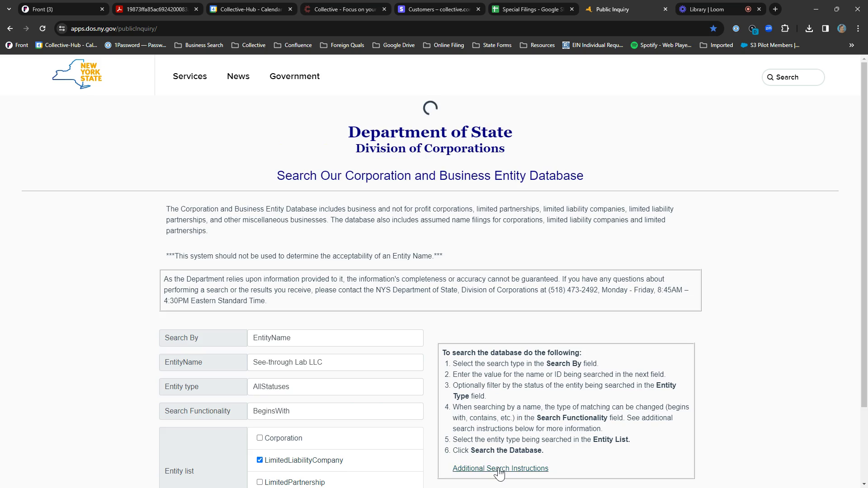The image size is (868, 488).
Task: Bookmark star icon in address bar
Action: tap(713, 28)
